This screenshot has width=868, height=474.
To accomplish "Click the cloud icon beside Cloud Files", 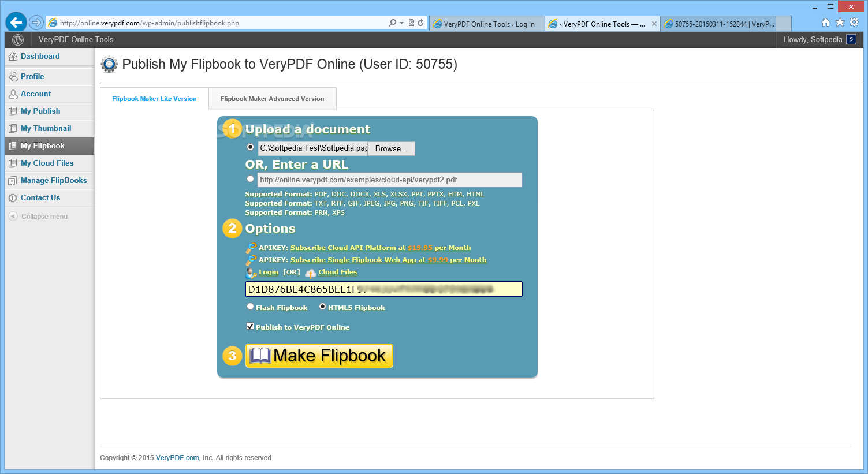I will click(x=311, y=273).
